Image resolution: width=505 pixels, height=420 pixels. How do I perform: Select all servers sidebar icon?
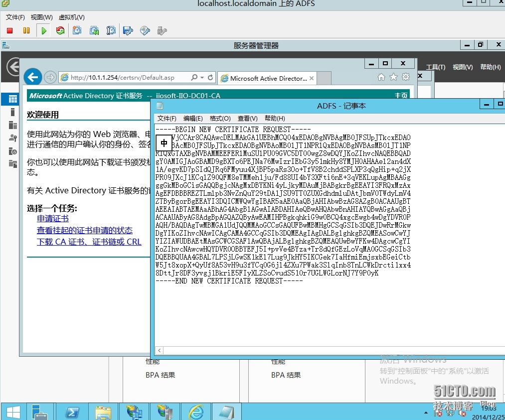coord(13,125)
